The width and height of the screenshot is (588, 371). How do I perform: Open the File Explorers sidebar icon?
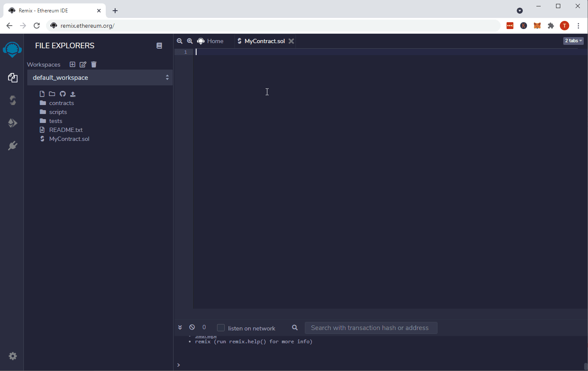[13, 78]
